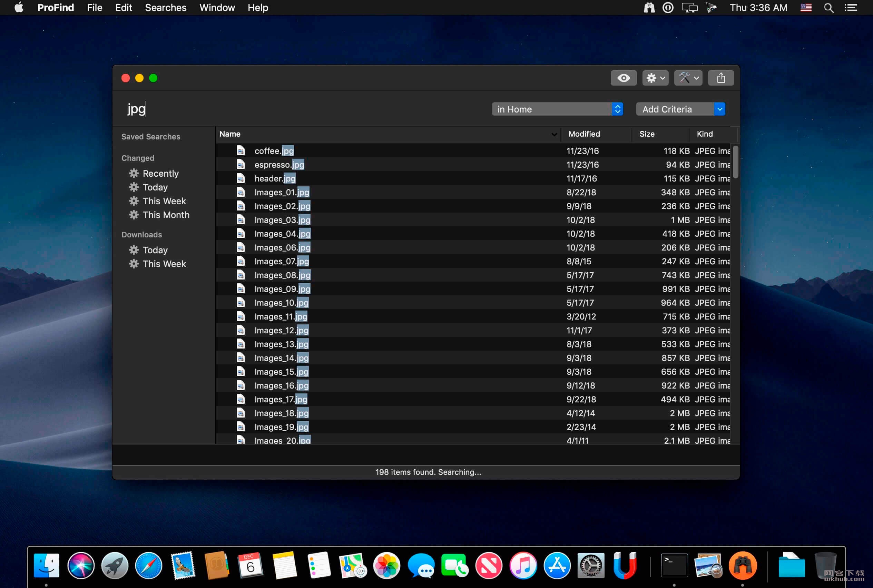
Task: Open the 'in Home' location popup
Action: pyautogui.click(x=557, y=109)
